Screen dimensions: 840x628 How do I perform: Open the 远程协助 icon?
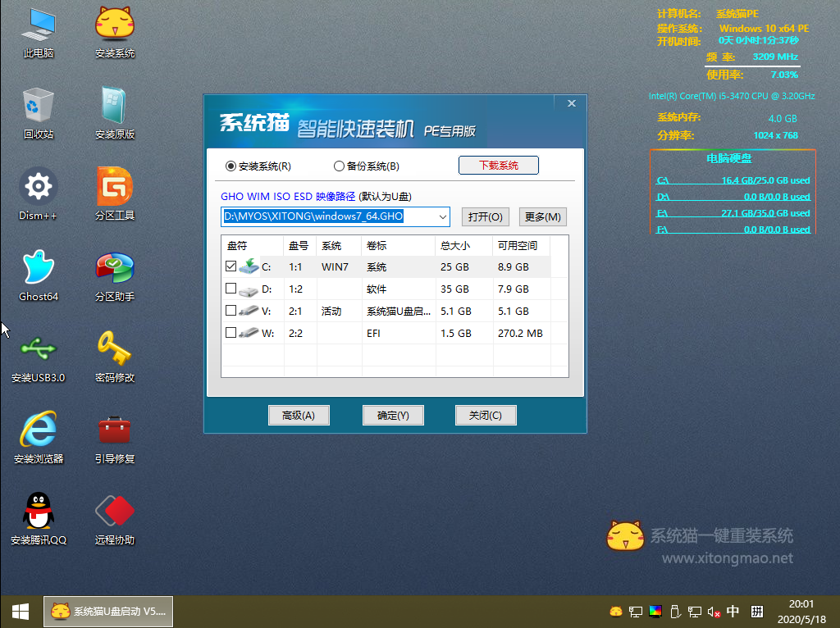tap(115, 519)
